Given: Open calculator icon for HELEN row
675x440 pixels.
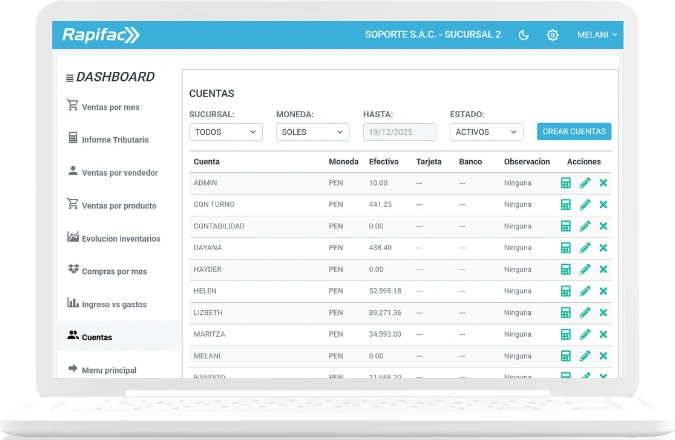Looking at the screenshot, I should point(566,291).
